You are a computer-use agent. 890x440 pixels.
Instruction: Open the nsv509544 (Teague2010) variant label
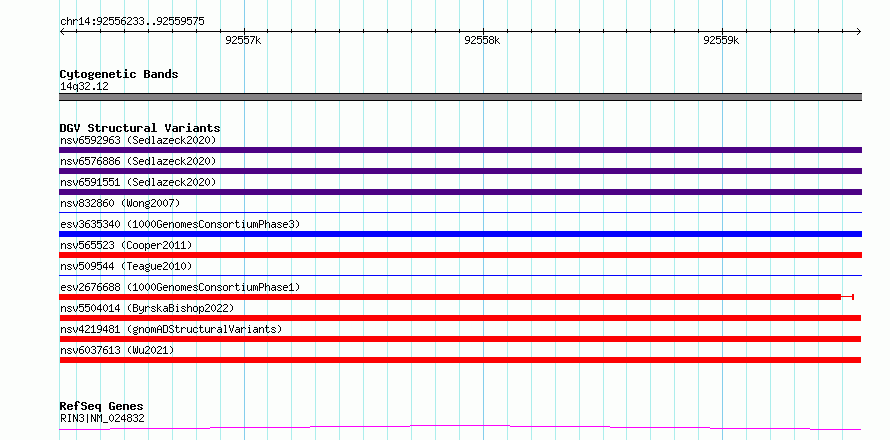(126, 266)
